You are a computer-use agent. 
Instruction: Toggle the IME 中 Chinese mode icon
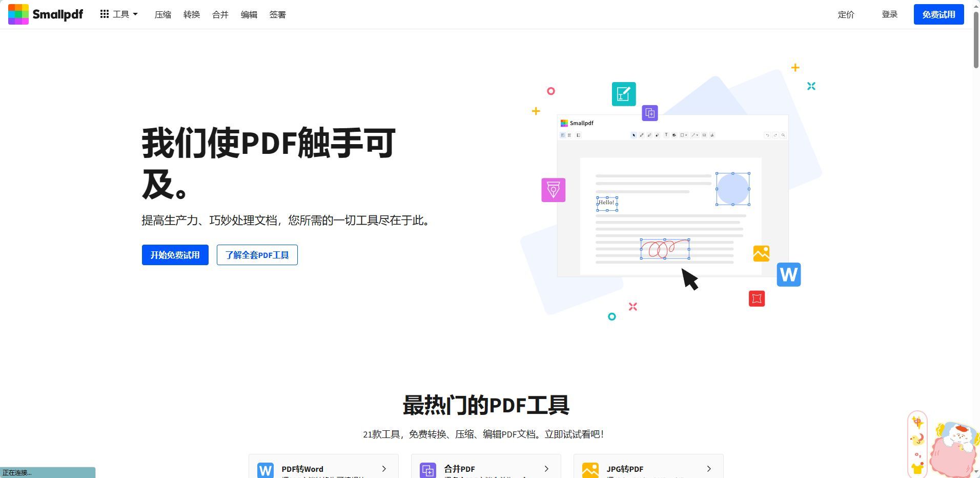point(917,423)
